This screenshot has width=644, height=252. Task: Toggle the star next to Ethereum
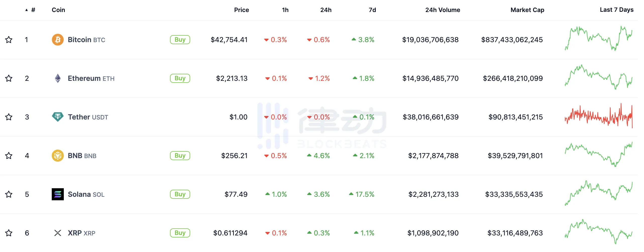click(x=9, y=78)
